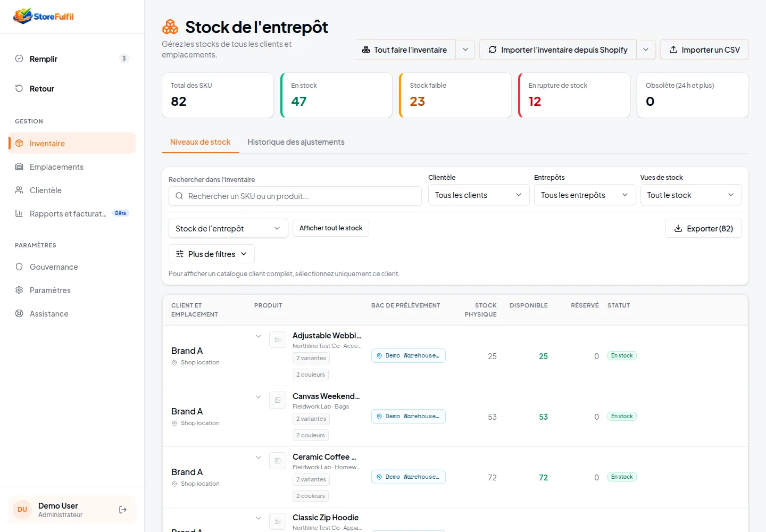
Task: Click Importer l'inventaire depuis Shopify
Action: point(557,49)
